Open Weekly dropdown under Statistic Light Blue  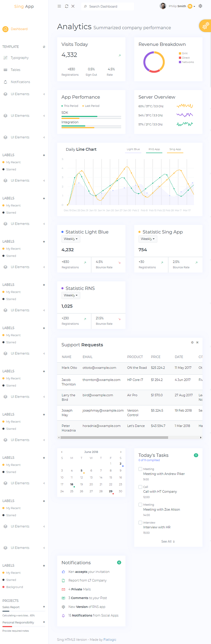(x=71, y=239)
